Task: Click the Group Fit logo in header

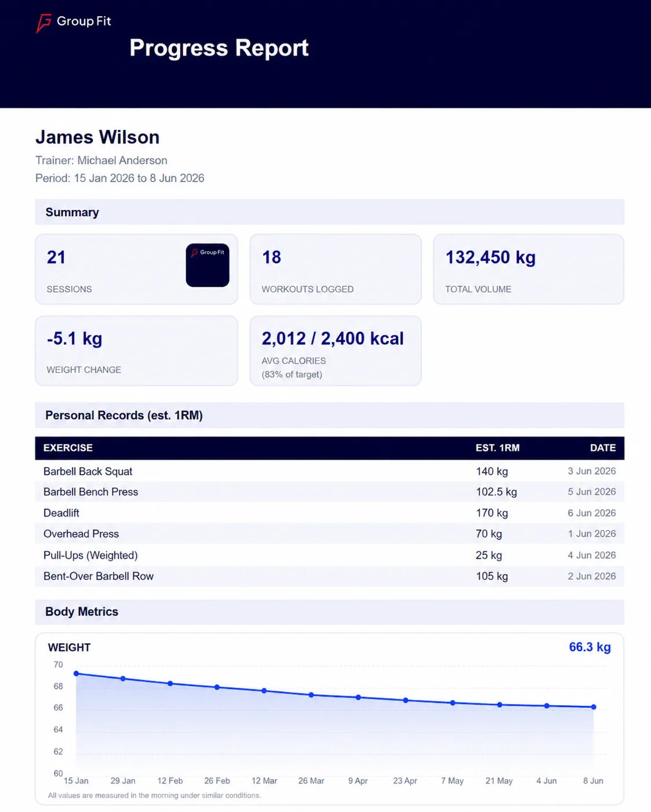Action: (x=74, y=23)
